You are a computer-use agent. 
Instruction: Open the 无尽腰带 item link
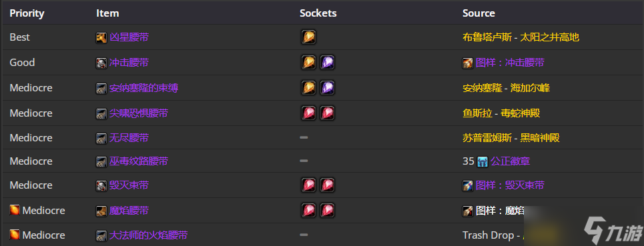pos(129,138)
